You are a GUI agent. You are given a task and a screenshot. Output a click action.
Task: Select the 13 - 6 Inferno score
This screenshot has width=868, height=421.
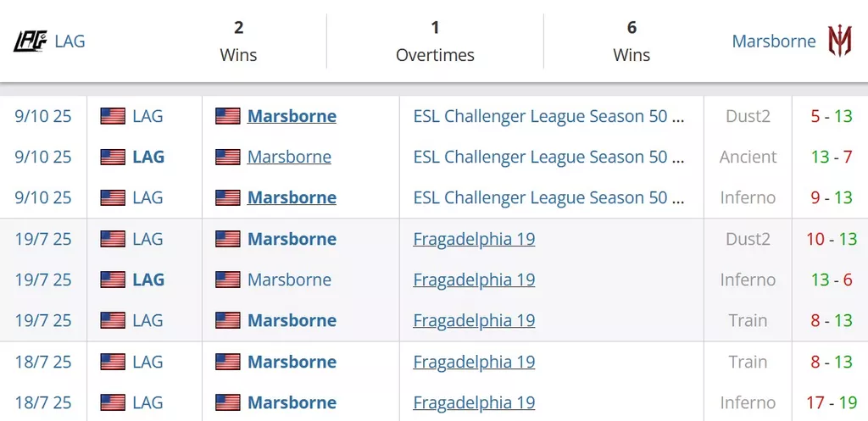click(x=831, y=280)
